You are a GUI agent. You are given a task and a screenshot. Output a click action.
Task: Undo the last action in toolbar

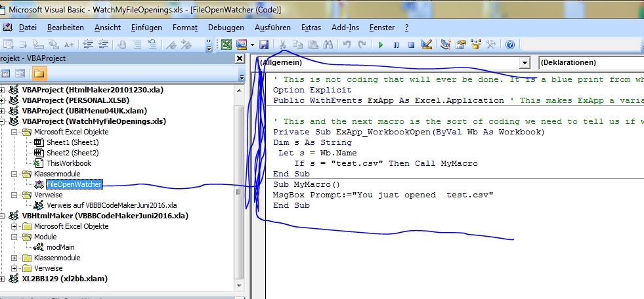coord(347,45)
